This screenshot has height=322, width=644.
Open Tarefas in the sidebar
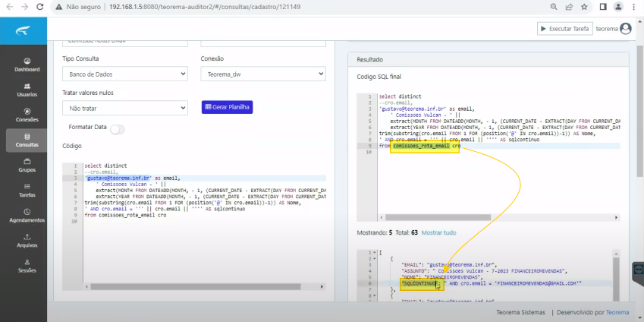[x=27, y=191]
